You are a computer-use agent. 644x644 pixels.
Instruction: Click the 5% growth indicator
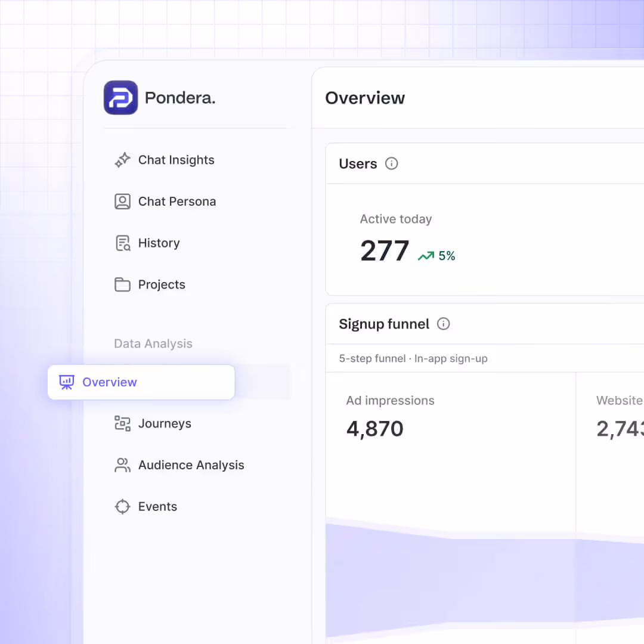coord(436,255)
